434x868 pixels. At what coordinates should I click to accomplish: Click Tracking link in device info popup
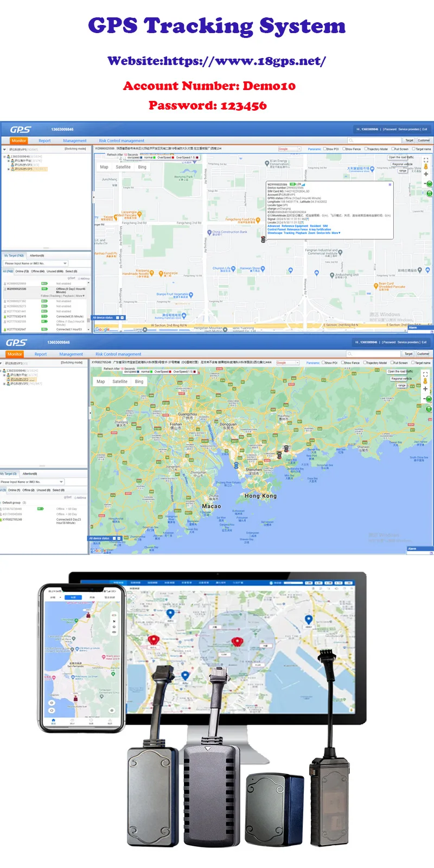coord(289,233)
